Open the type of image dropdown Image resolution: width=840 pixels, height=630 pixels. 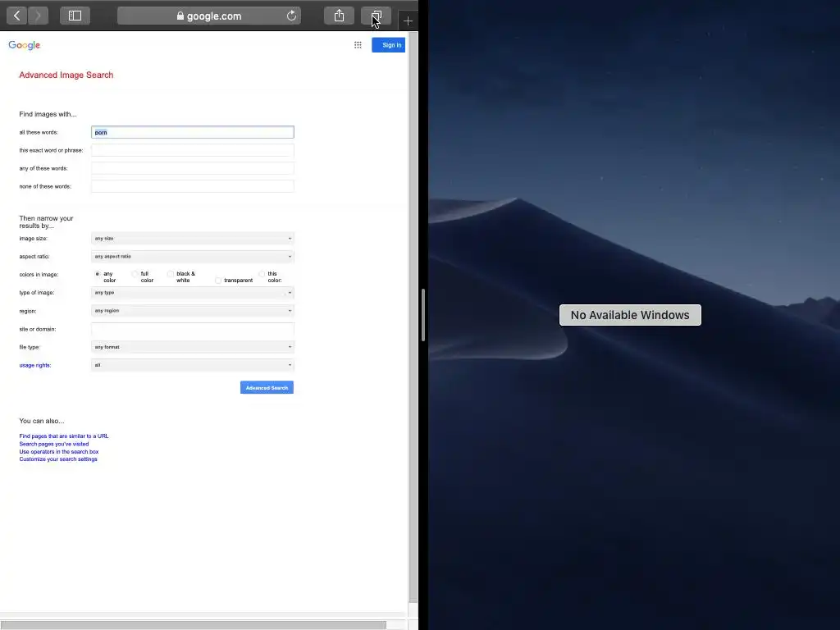[192, 293]
